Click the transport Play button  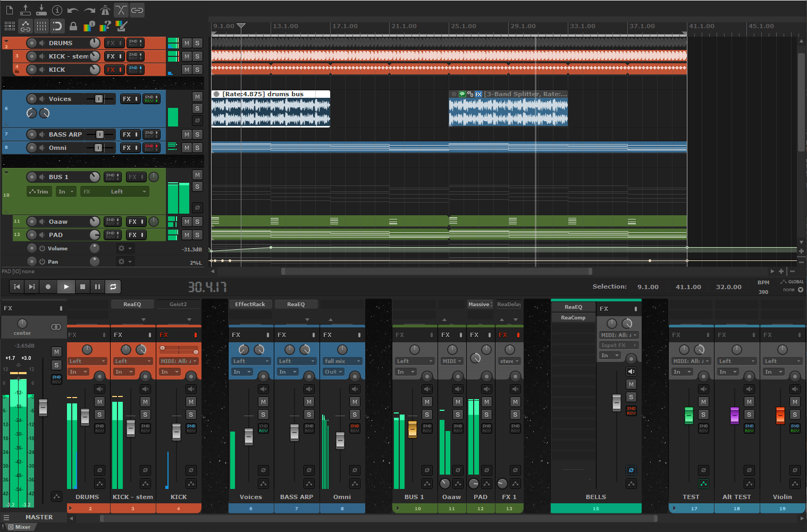(66, 287)
